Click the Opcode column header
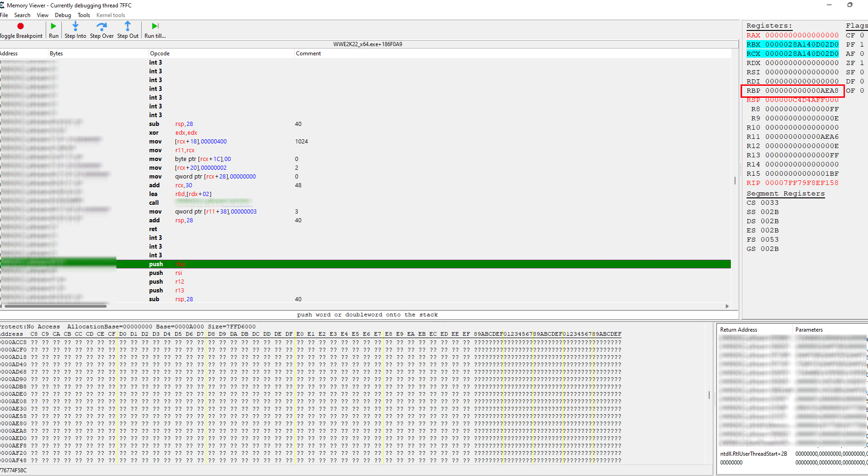 coord(160,54)
